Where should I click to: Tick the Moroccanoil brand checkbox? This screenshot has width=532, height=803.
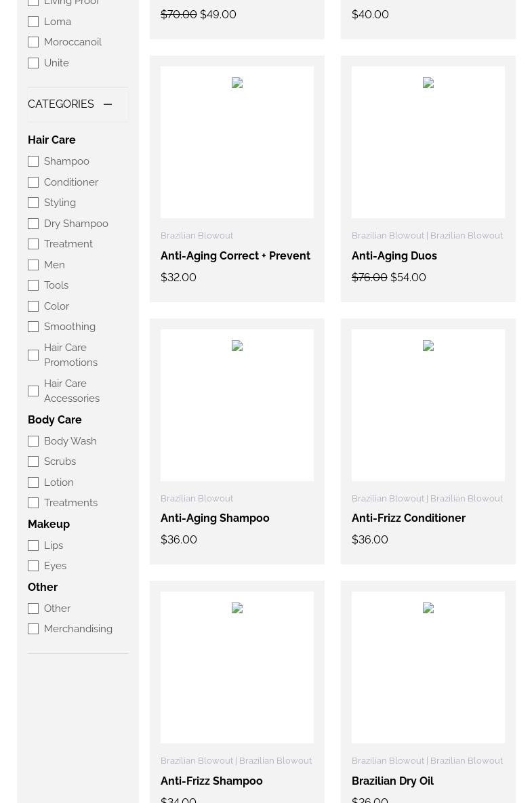(33, 42)
